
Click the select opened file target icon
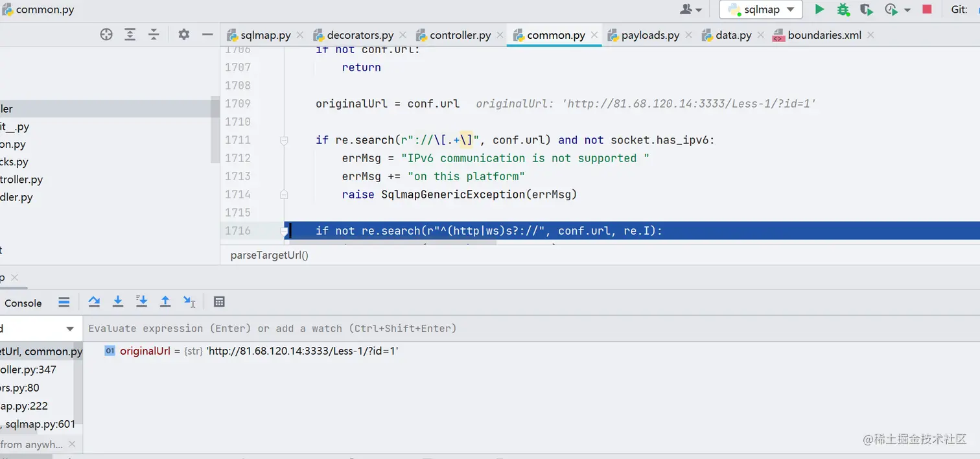pyautogui.click(x=106, y=34)
